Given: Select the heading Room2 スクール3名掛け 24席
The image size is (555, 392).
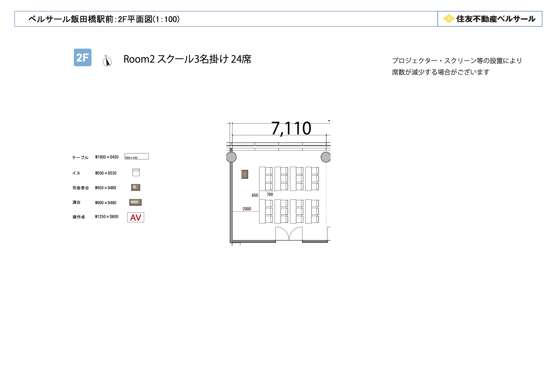Looking at the screenshot, I should pyautogui.click(x=187, y=59).
